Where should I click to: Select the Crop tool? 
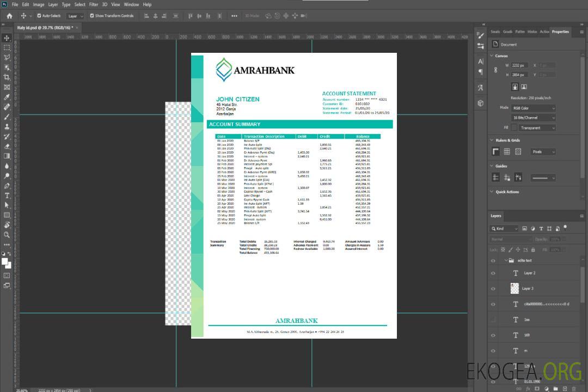click(7, 77)
